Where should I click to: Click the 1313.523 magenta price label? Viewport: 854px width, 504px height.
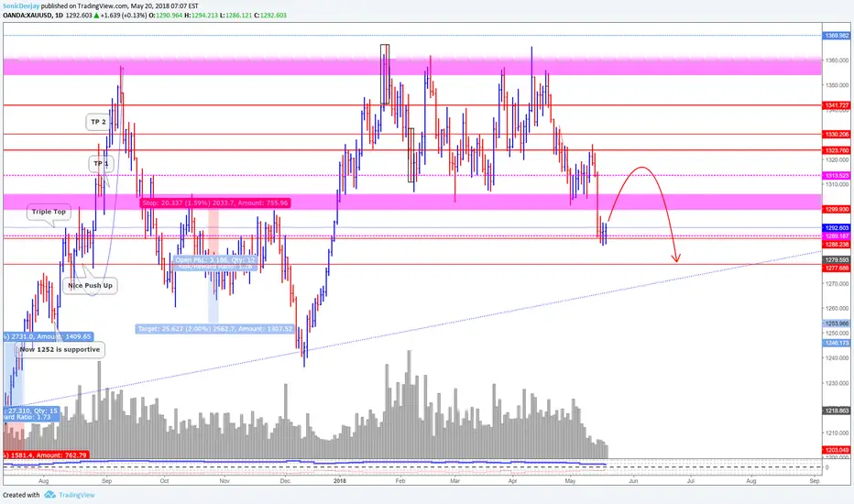pyautogui.click(x=836, y=175)
